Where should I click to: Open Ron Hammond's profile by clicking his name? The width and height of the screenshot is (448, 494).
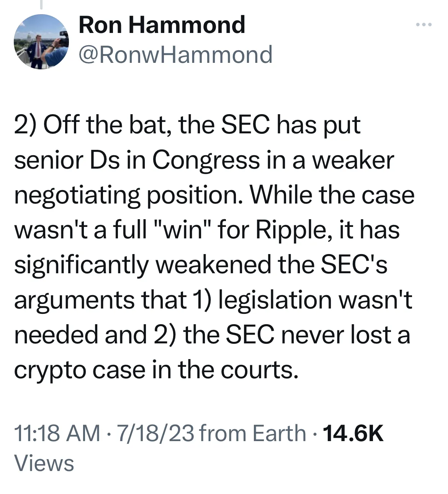(162, 25)
